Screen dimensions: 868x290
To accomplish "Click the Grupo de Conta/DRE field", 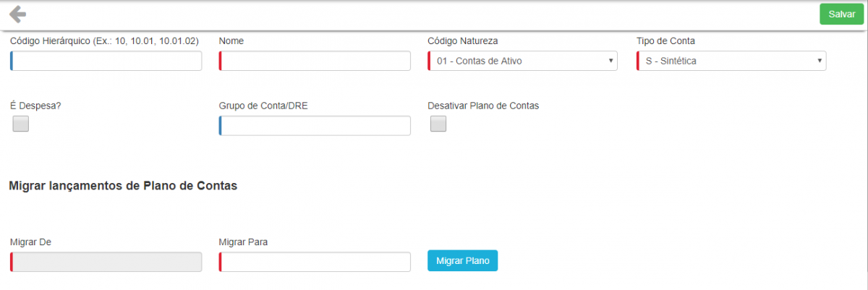I will click(315, 126).
